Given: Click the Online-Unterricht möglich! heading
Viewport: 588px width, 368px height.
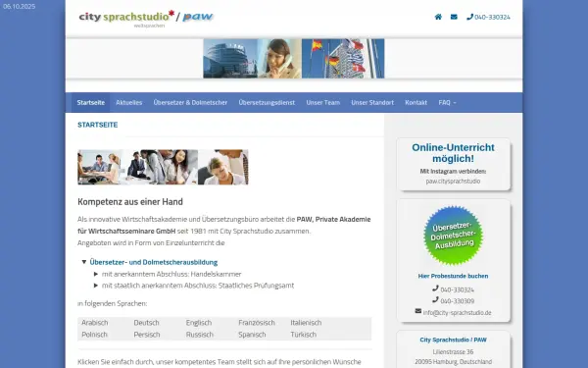Looking at the screenshot, I should click(453, 153).
